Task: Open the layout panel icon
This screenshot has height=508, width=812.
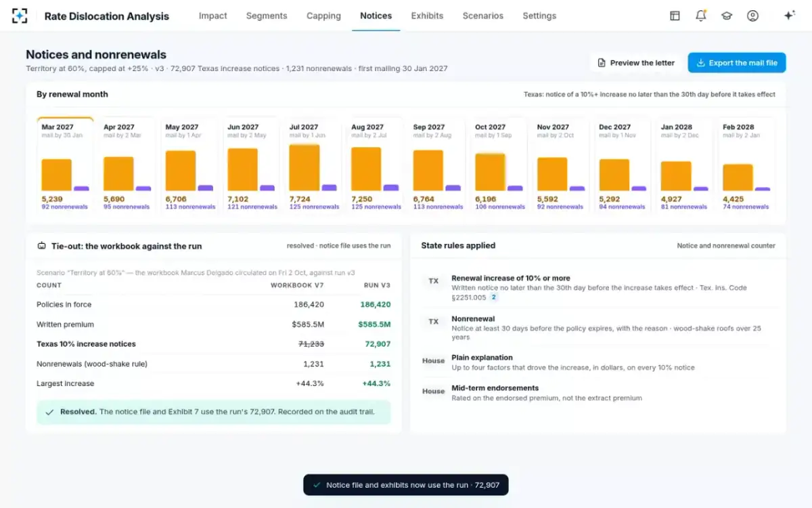Action: 675,16
